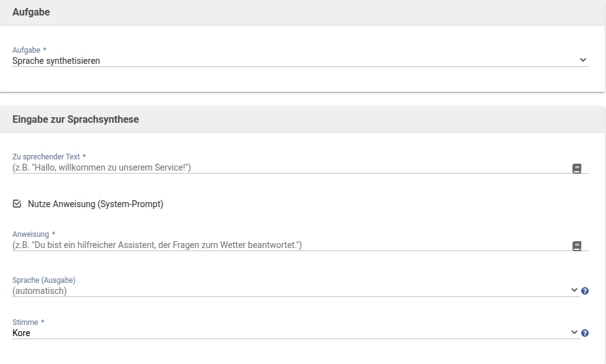Click the '(automatisch)' language value
The height and width of the screenshot is (364, 606).
tap(40, 290)
